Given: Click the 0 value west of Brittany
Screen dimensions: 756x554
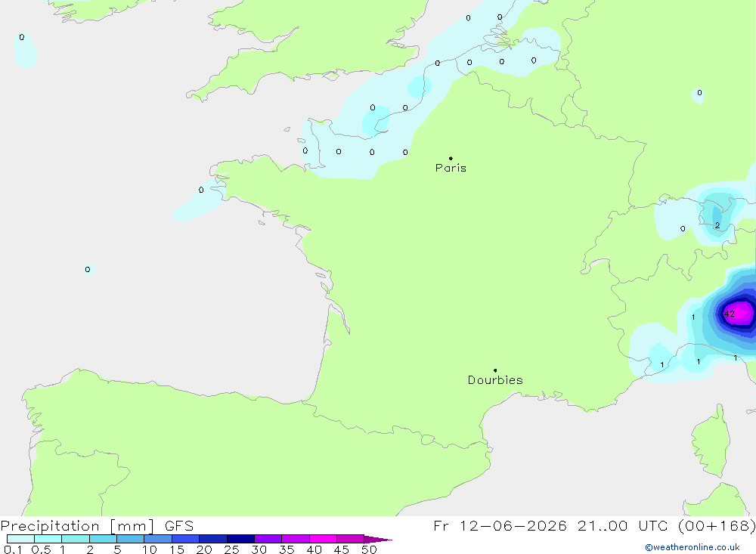Looking at the screenshot, I should pos(201,190).
